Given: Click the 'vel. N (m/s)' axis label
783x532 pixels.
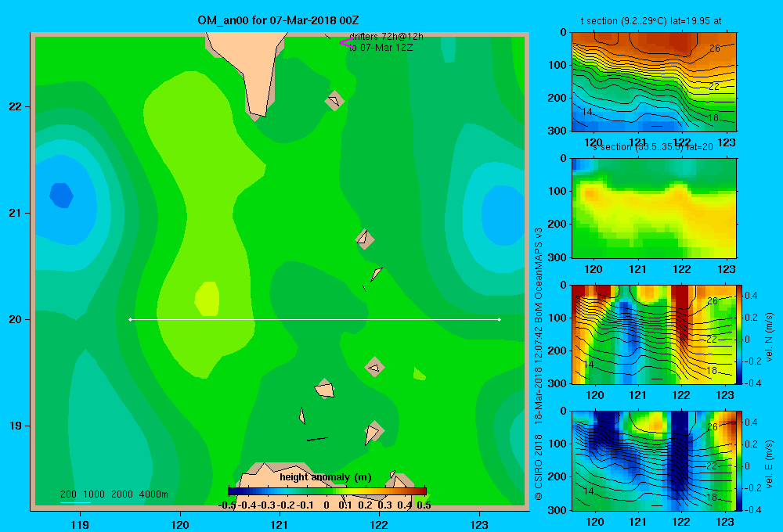Looking at the screenshot, I should click(x=770, y=337).
